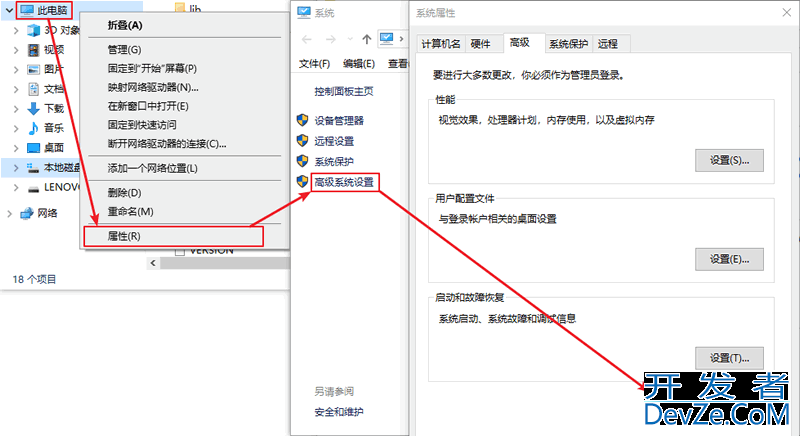Image resolution: width=800 pixels, height=436 pixels.
Task: Switch to 系统保护 tab
Action: pos(568,44)
